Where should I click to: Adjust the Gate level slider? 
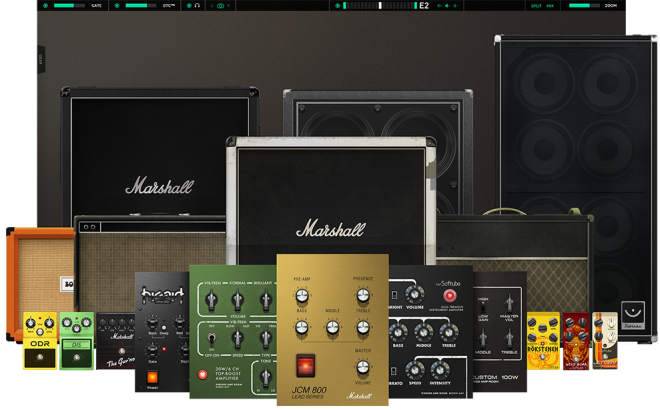tap(69, 5)
